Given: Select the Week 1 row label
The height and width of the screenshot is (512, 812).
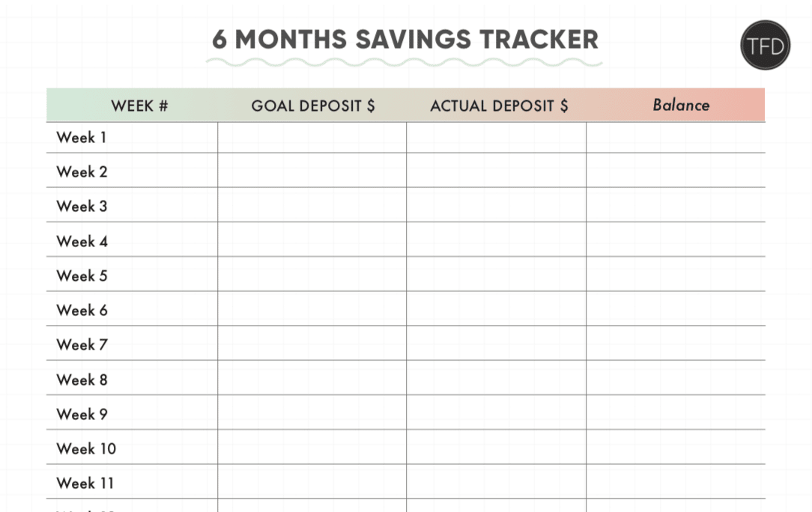Looking at the screenshot, I should (x=82, y=137).
